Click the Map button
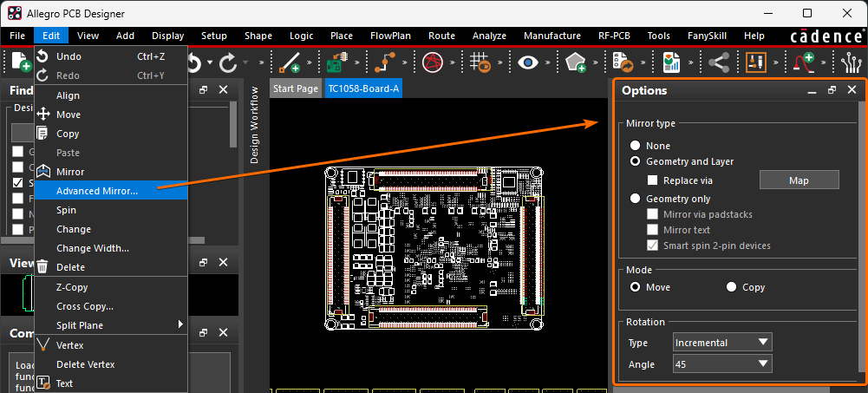This screenshot has width=868, height=393. click(799, 180)
